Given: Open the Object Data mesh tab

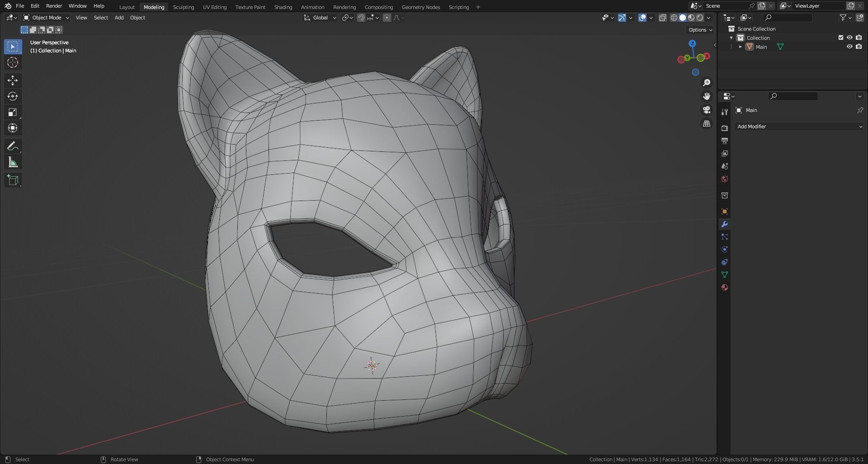Looking at the screenshot, I should click(725, 275).
